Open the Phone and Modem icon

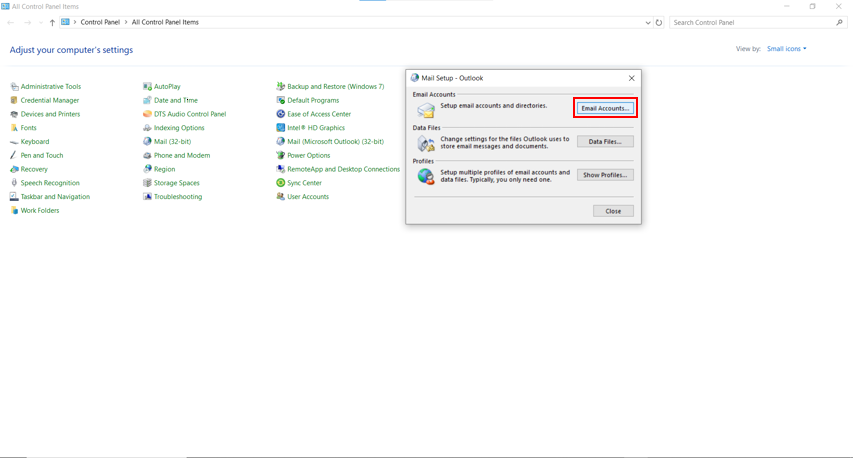tap(147, 156)
